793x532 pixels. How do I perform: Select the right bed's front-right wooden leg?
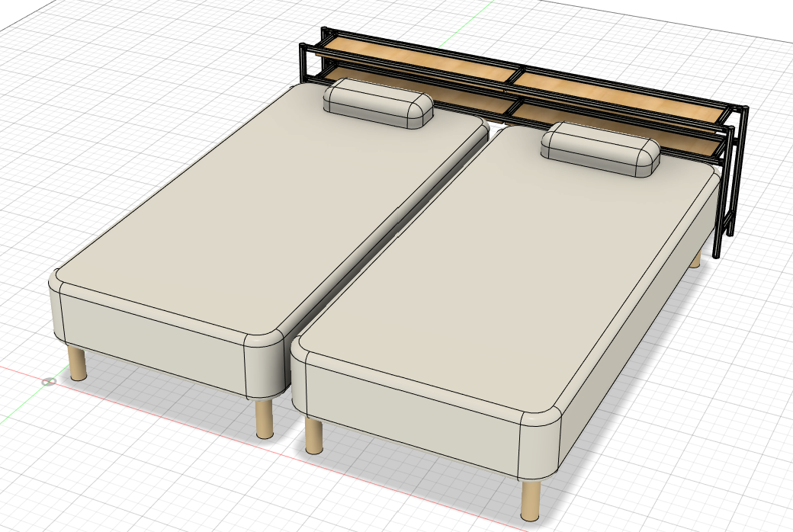click(x=531, y=501)
